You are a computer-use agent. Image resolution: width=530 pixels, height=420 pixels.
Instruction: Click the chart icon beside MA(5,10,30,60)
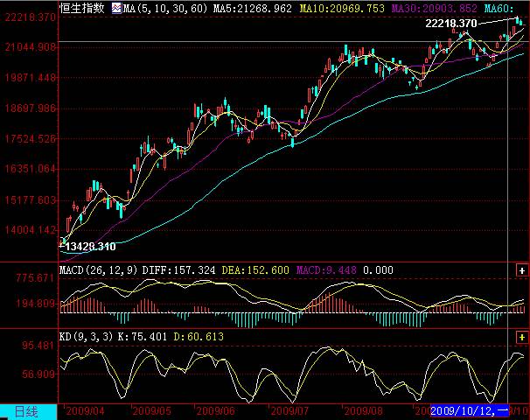(x=115, y=8)
